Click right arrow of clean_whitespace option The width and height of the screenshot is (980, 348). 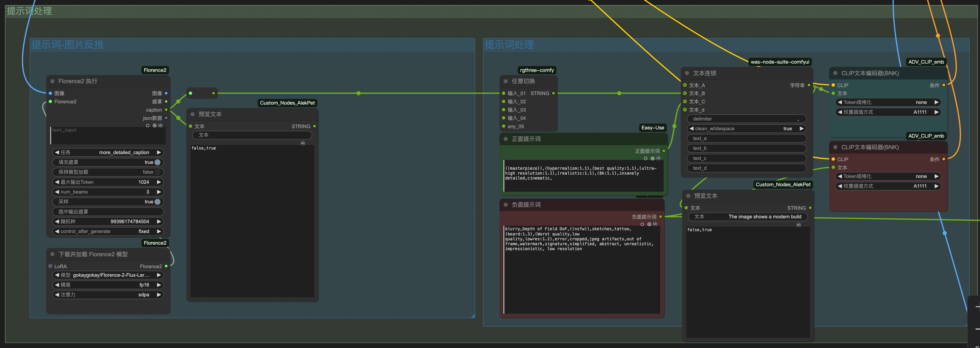[801, 128]
